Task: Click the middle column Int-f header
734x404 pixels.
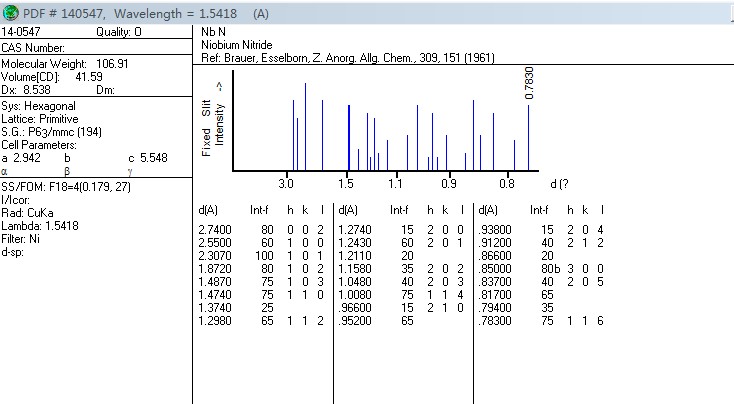Action: click(399, 210)
